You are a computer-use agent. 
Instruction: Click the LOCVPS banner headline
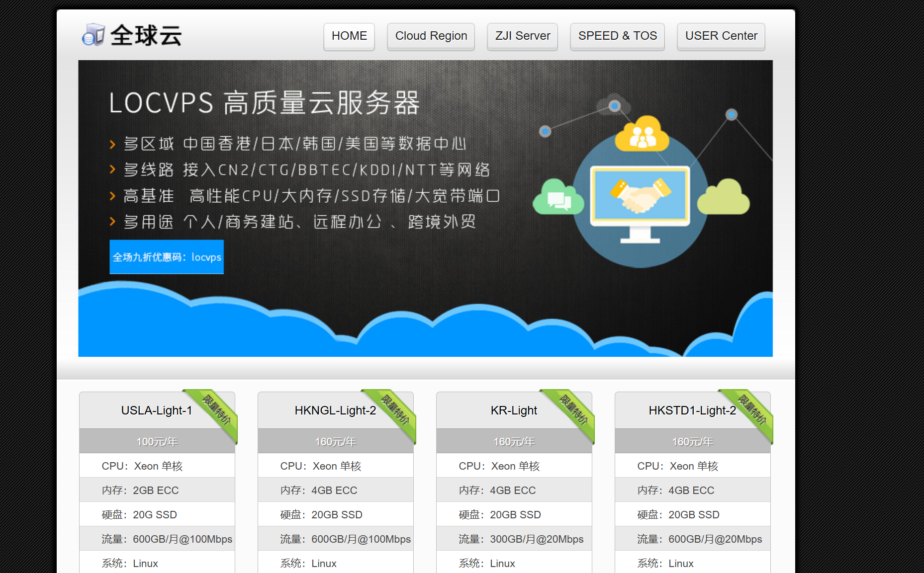264,103
